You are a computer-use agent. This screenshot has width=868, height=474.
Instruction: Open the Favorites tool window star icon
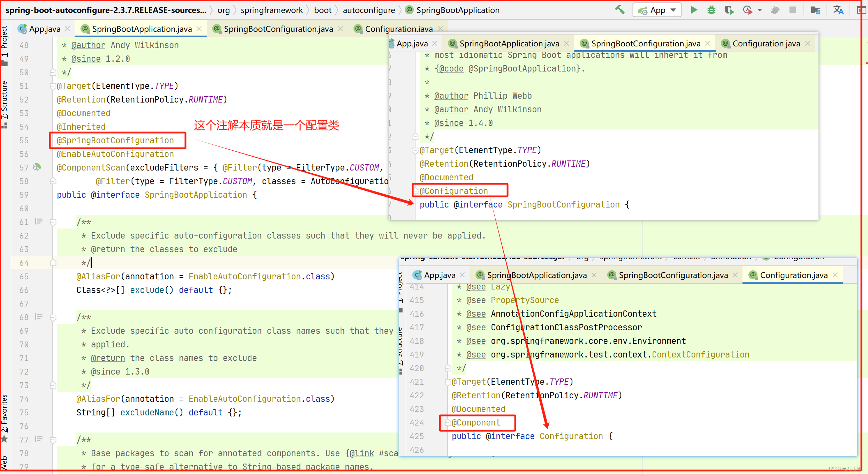(x=4, y=438)
